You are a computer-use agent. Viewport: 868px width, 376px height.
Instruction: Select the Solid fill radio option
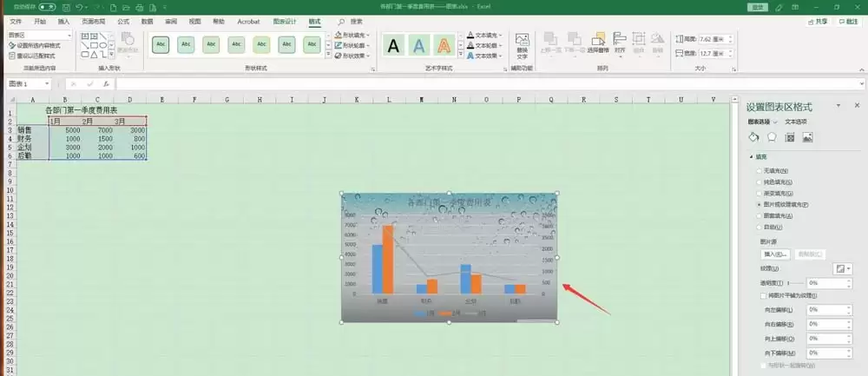click(x=759, y=181)
